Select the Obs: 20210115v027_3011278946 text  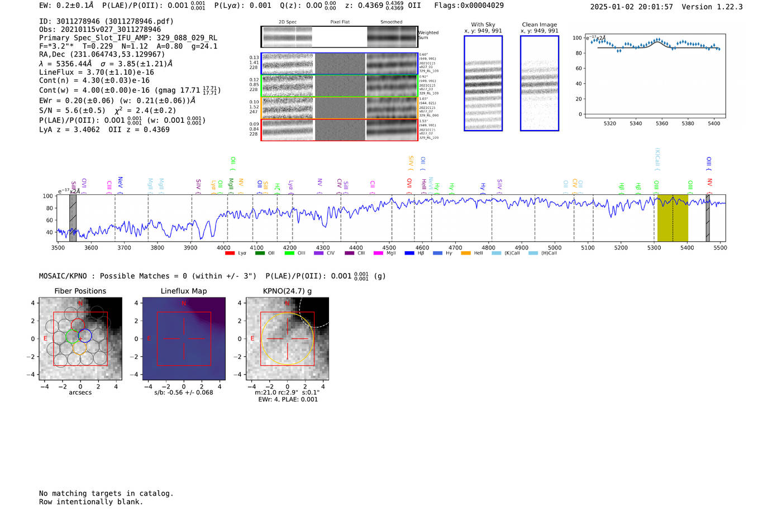(100, 30)
